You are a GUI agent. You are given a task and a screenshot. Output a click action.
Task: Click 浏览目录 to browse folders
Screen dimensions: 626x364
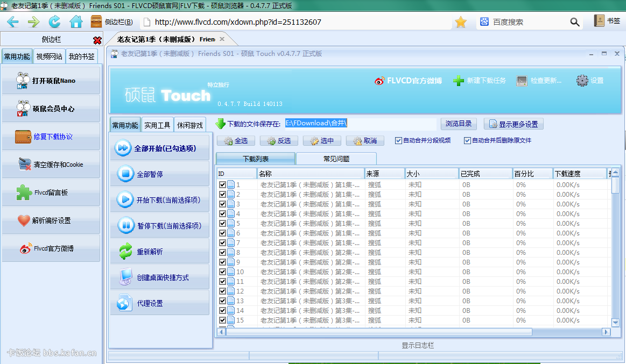click(x=459, y=124)
